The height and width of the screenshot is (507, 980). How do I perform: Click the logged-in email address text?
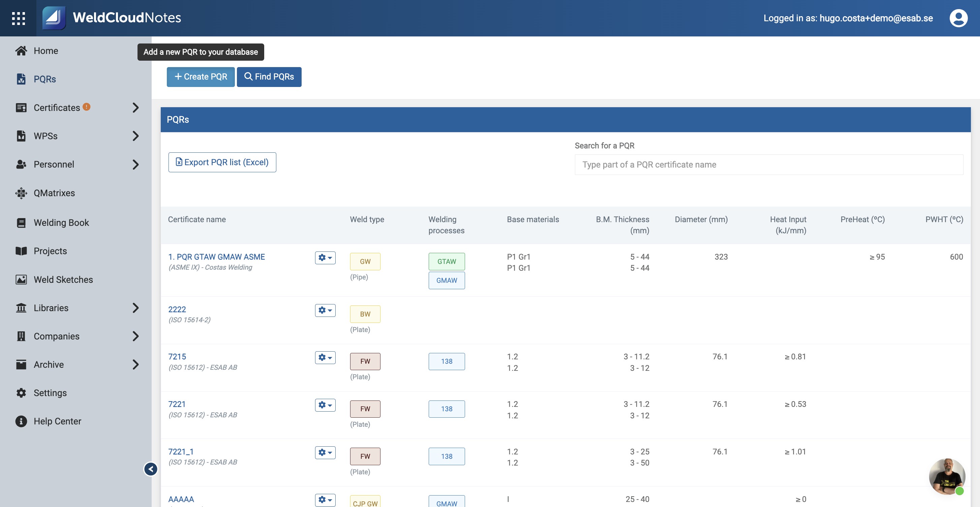(x=876, y=18)
